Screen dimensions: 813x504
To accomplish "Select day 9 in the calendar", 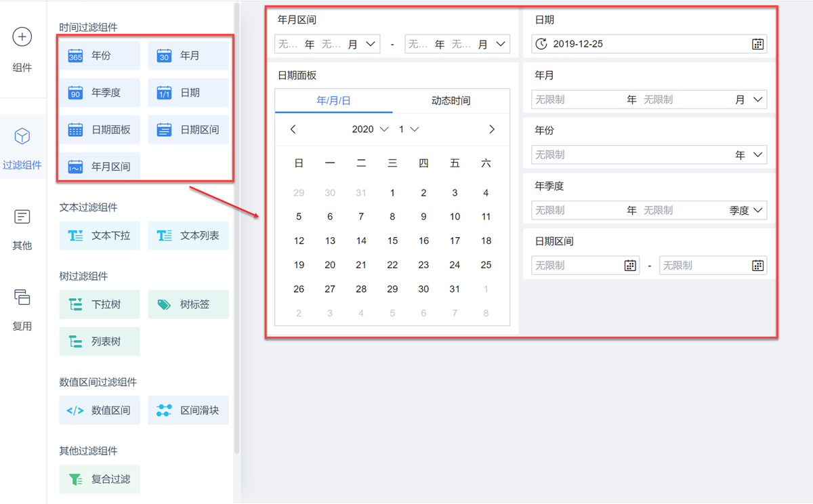I will point(423,217).
